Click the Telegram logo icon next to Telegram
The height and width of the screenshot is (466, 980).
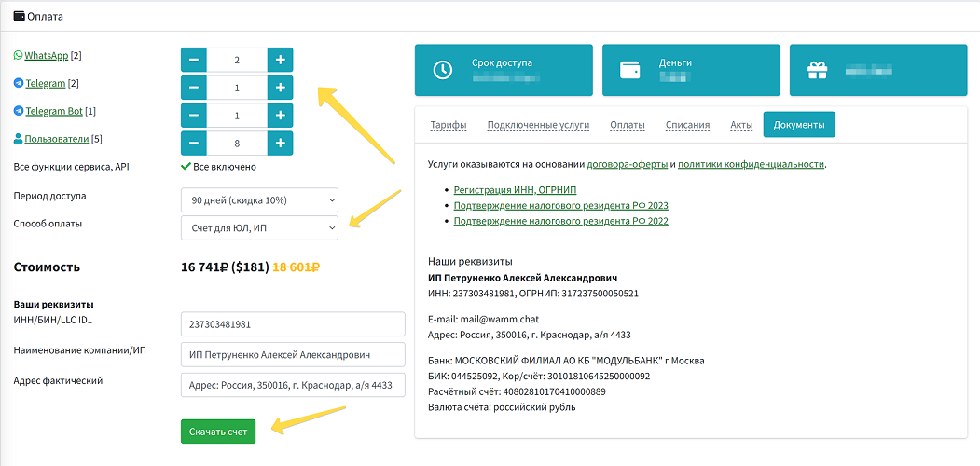18,82
